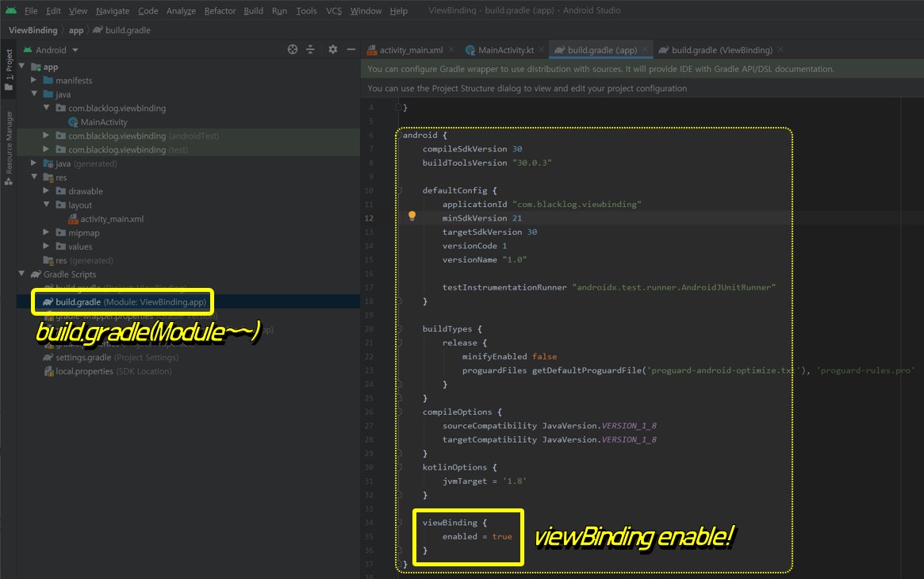Click the Android Studio logo icon
The image size is (924, 579).
(x=11, y=10)
